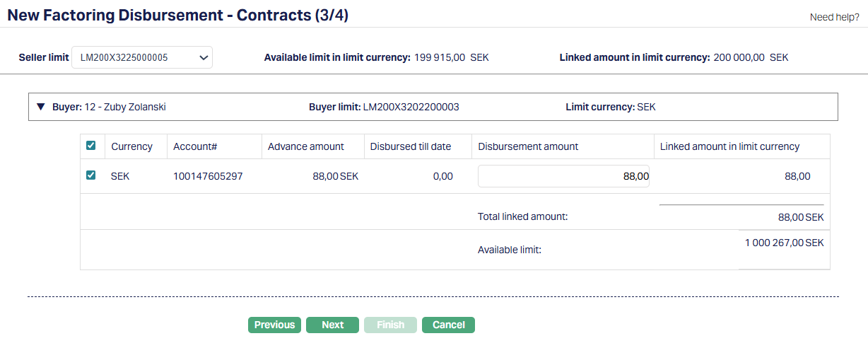Open the Need help? link

point(834,17)
